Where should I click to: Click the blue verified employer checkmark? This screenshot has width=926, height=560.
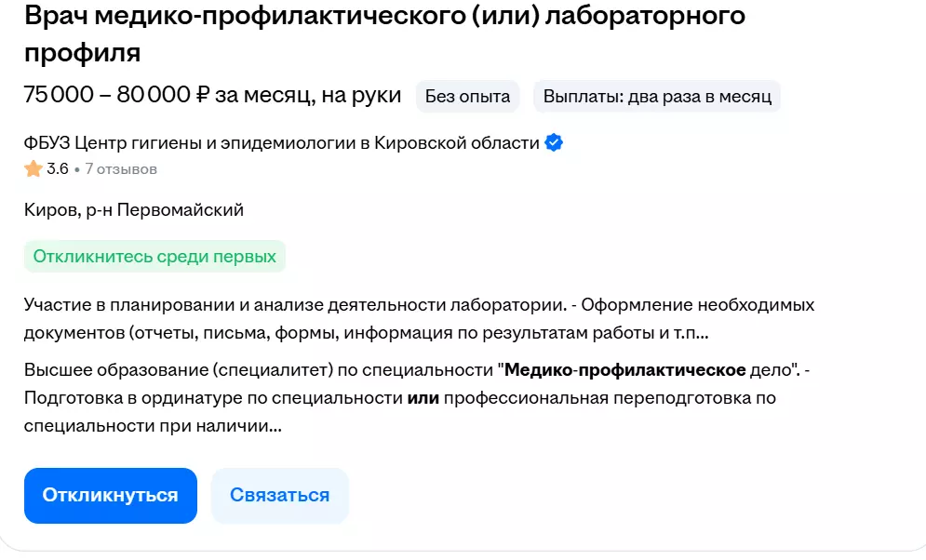(x=554, y=143)
